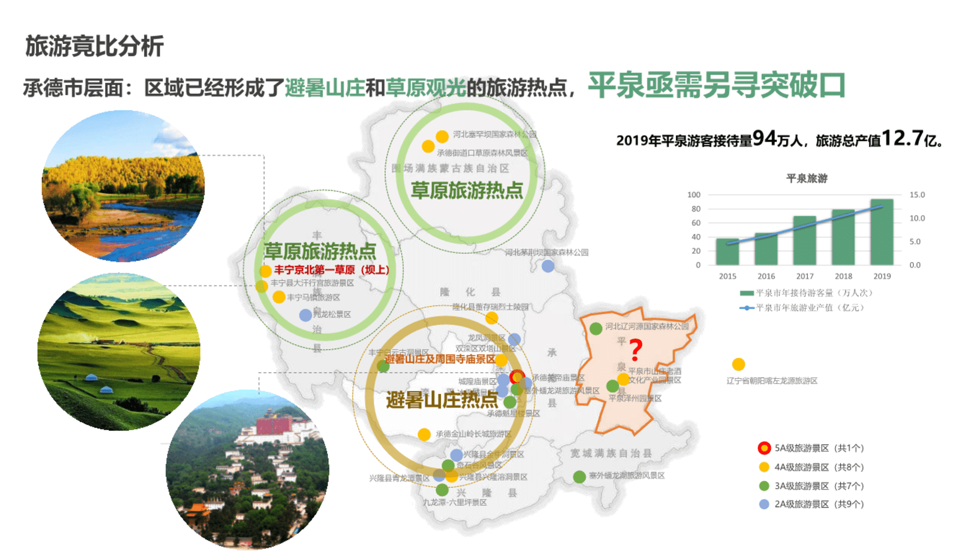Select the 草原旅游热点 label in the 丰宁 circle

point(320,251)
